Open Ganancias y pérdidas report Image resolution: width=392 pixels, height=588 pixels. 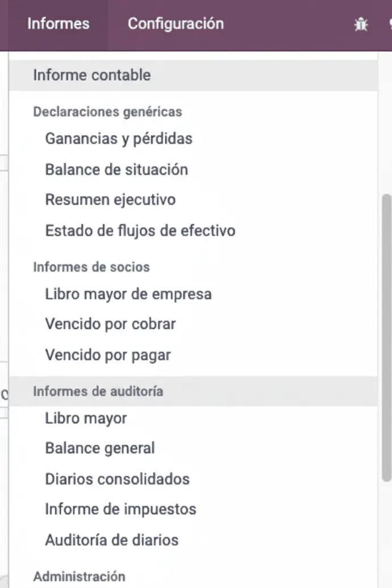pos(119,139)
